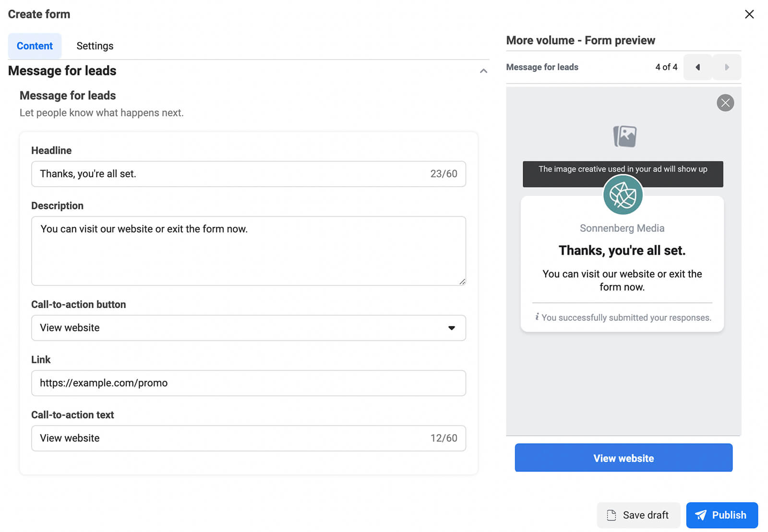The image size is (768, 532).
Task: Switch to the Content tab
Action: tap(35, 46)
